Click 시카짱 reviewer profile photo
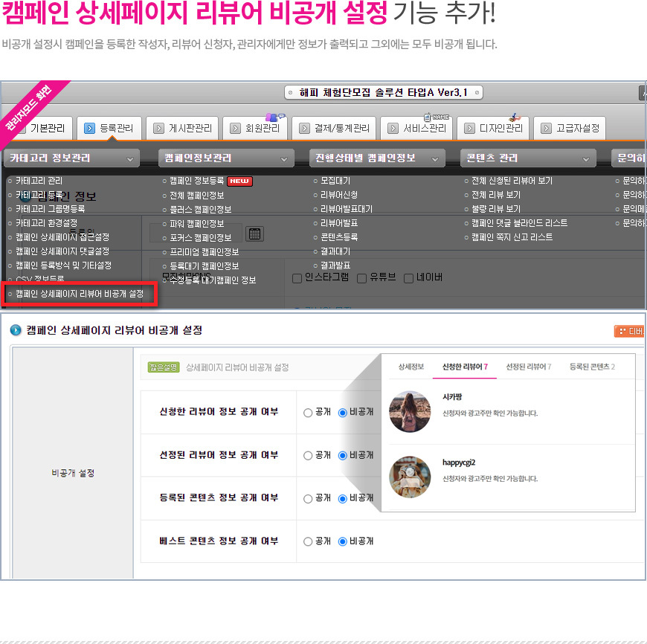Viewport: 647px width, 644px height. [x=410, y=411]
